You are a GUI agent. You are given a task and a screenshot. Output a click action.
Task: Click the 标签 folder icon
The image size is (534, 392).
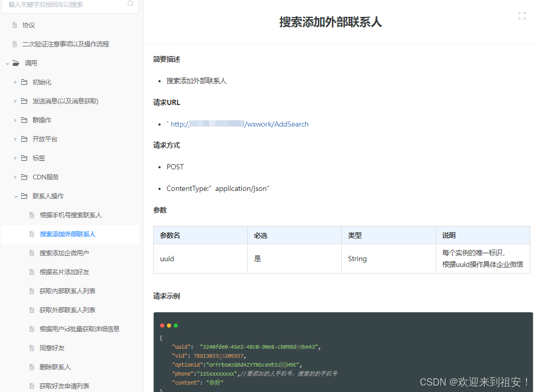pyautogui.click(x=24, y=158)
